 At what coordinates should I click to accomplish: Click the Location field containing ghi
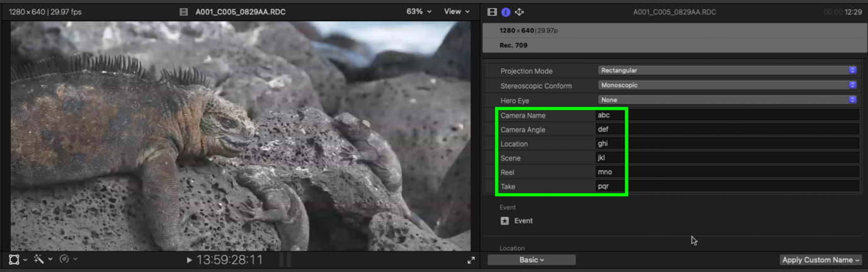(x=728, y=144)
